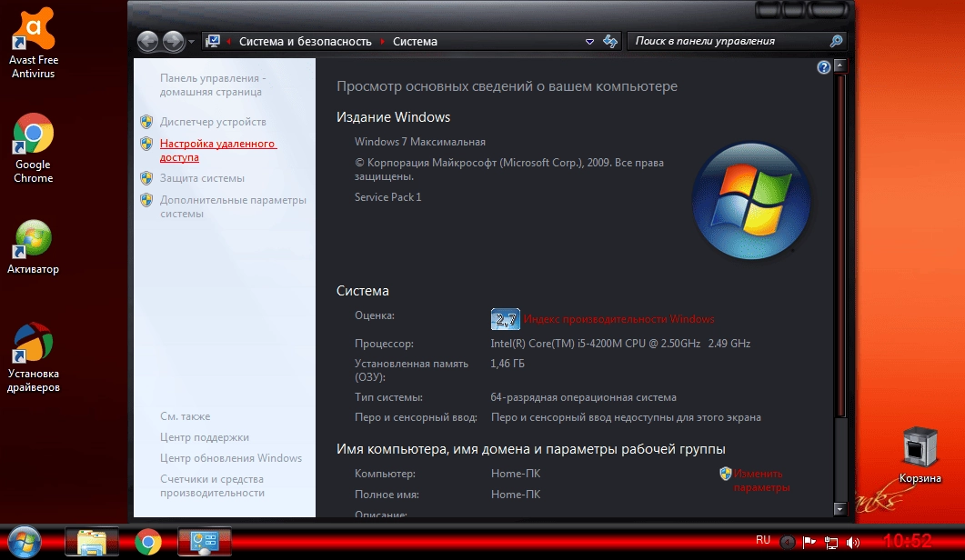965x560 pixels.
Task: Open Счетчики и средства производительности link
Action: pyautogui.click(x=212, y=486)
